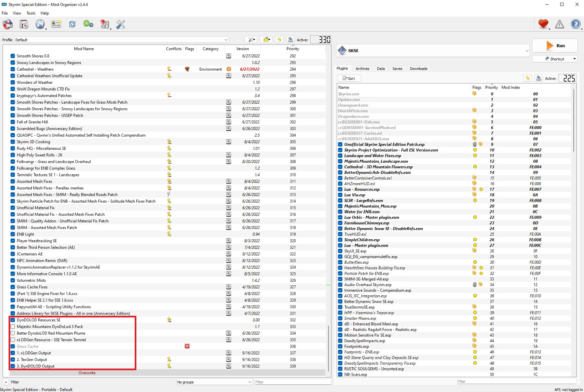This screenshot has height=392, width=584.
Task: Open the change game instance tool
Action: point(8,24)
